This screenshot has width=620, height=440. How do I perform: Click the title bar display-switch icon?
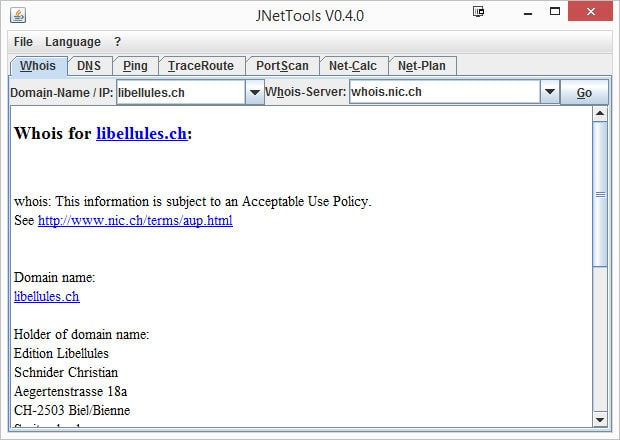(478, 11)
